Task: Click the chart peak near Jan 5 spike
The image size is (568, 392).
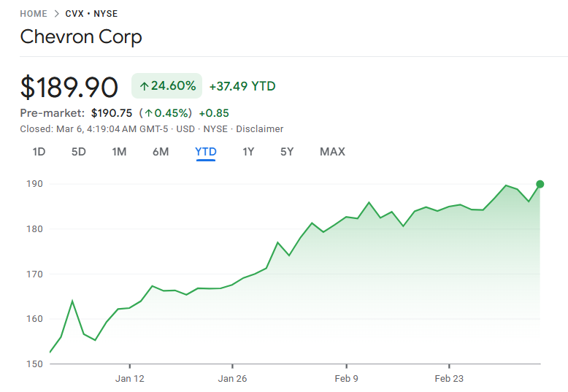Action: coord(72,301)
